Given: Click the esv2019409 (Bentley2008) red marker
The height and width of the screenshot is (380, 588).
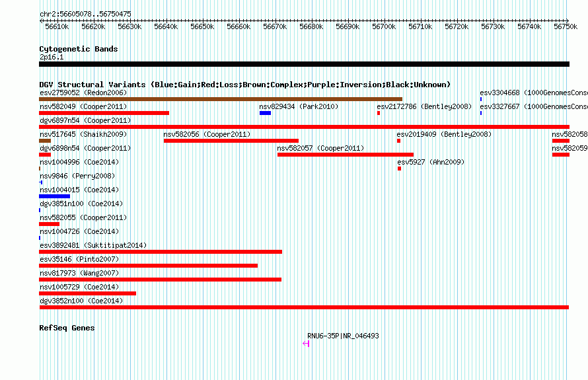Looking at the screenshot, I should tap(398, 141).
